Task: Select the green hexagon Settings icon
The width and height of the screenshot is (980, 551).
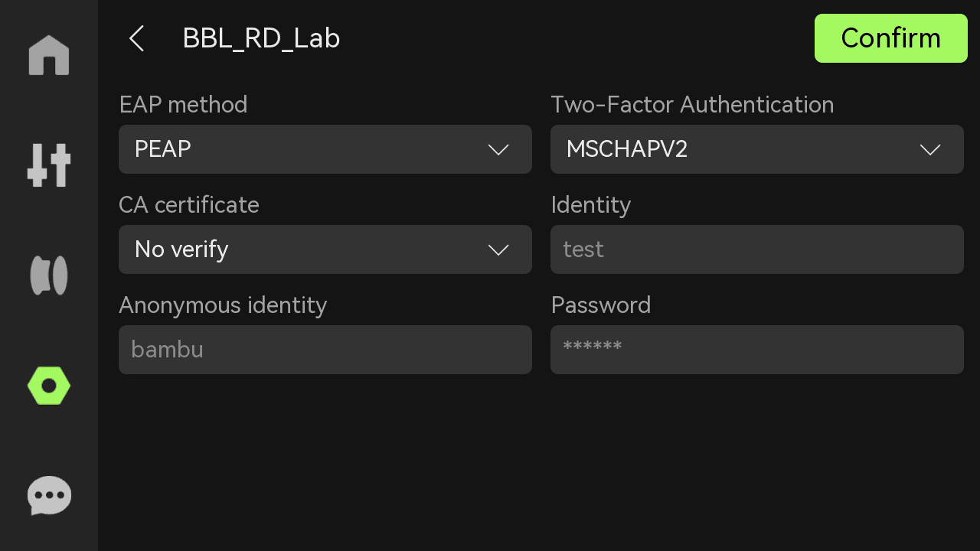Action: (49, 386)
